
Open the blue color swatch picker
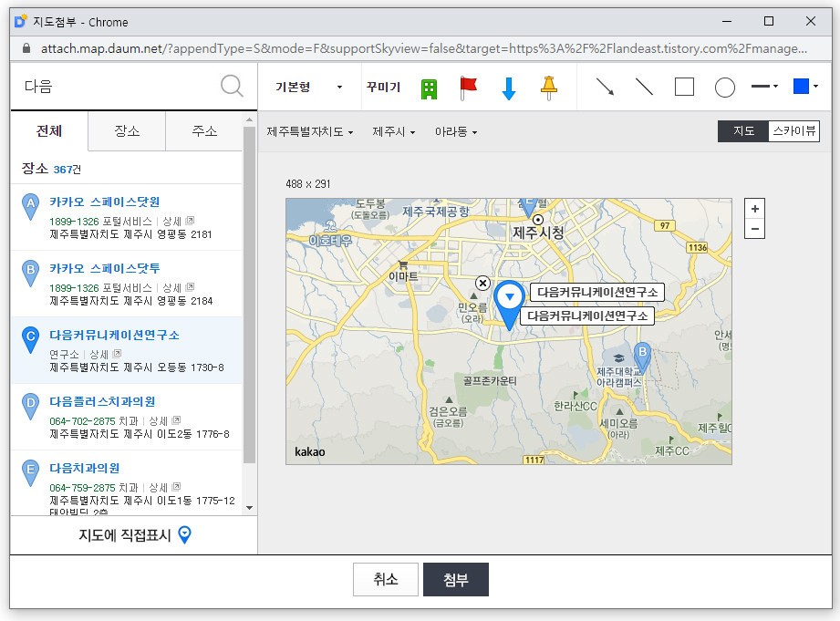(x=805, y=87)
